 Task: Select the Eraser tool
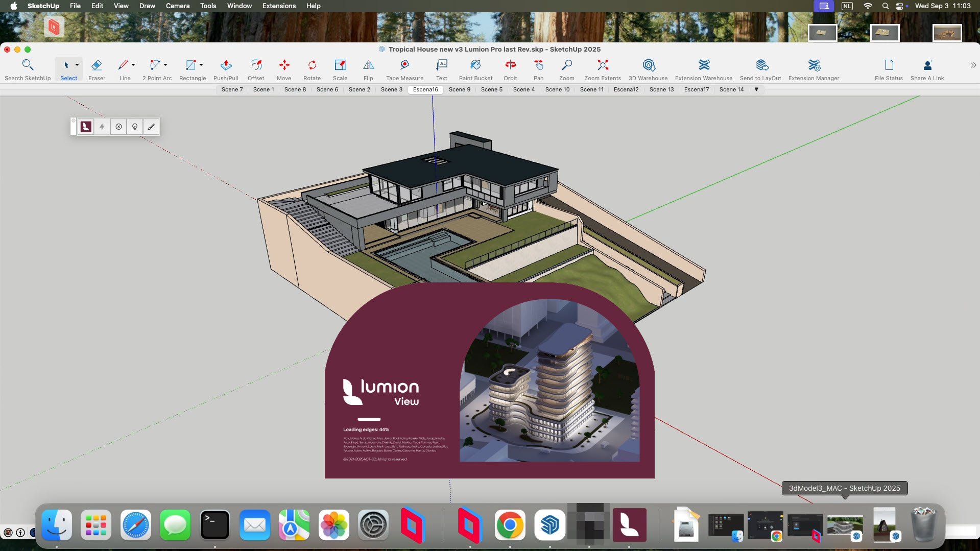coord(97,69)
